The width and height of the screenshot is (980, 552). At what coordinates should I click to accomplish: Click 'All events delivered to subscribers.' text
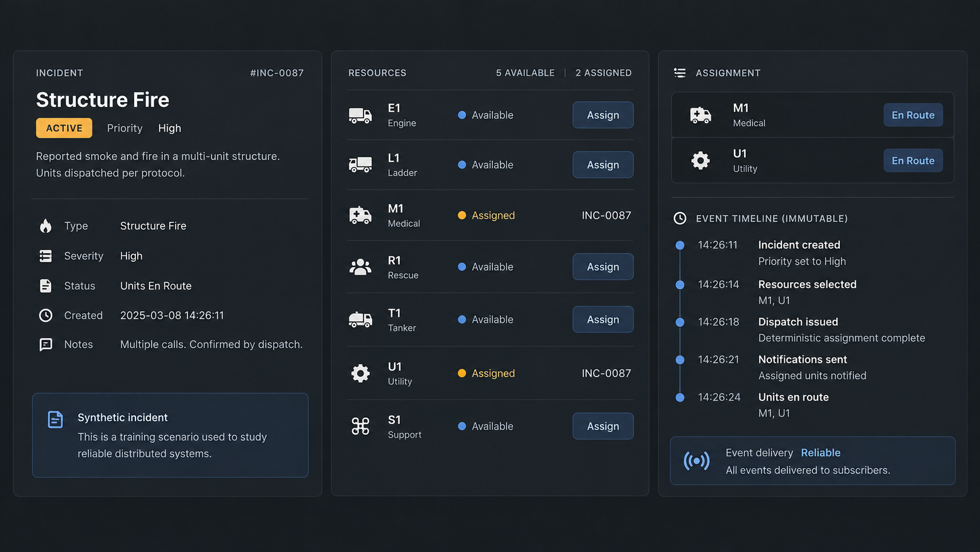[x=808, y=470]
